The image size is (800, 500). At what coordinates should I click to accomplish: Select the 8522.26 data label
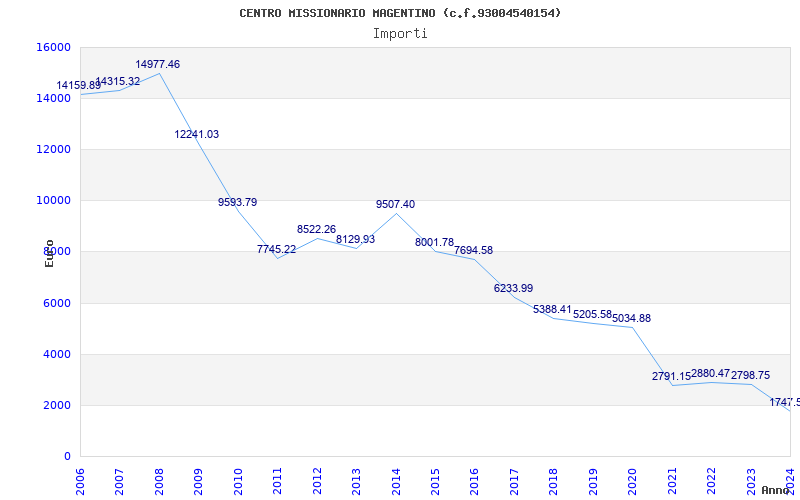(x=317, y=230)
